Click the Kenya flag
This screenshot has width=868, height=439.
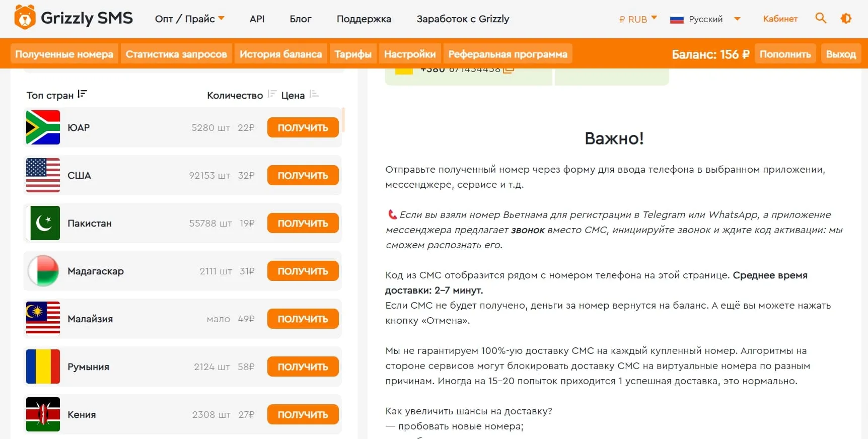pyautogui.click(x=43, y=414)
